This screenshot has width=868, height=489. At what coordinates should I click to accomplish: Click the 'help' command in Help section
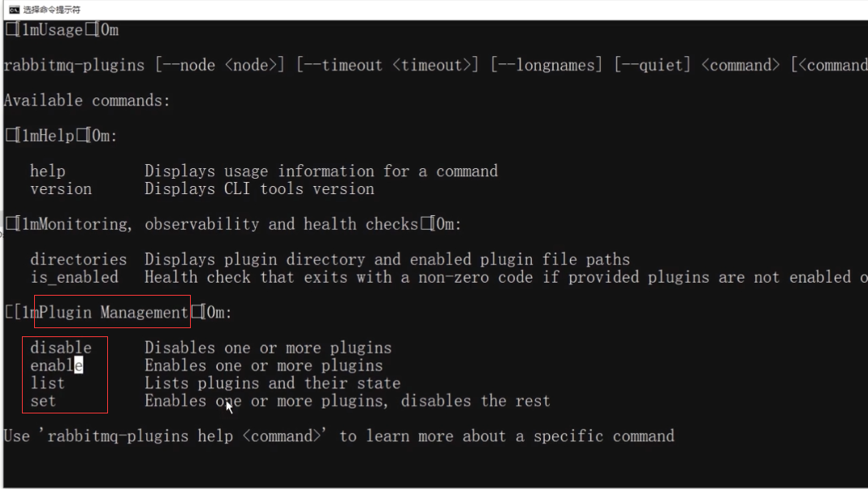48,171
